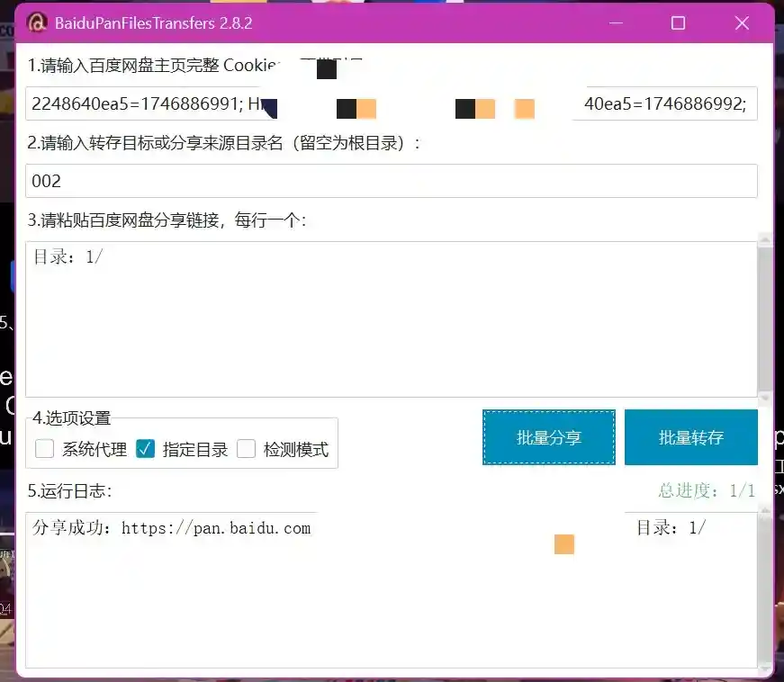Maximize the BaiduPanFilesTransfers window
Viewport: 784px width, 682px height.
click(678, 23)
